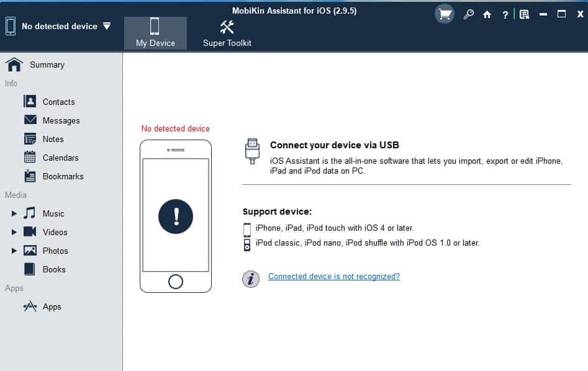Expand the Videos tree arrow
This screenshot has width=588, height=371.
point(14,232)
